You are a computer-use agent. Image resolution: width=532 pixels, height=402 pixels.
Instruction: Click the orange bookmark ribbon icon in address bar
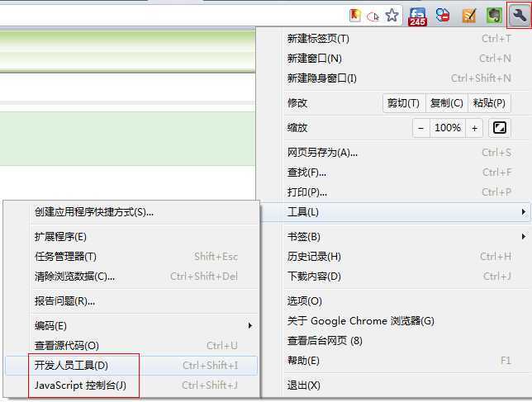355,16
